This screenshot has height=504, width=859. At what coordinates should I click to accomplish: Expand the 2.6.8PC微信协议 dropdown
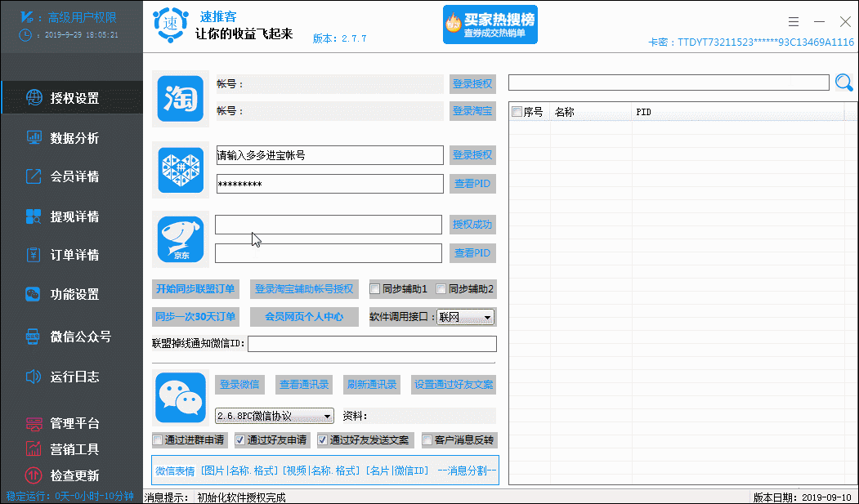coord(275,416)
